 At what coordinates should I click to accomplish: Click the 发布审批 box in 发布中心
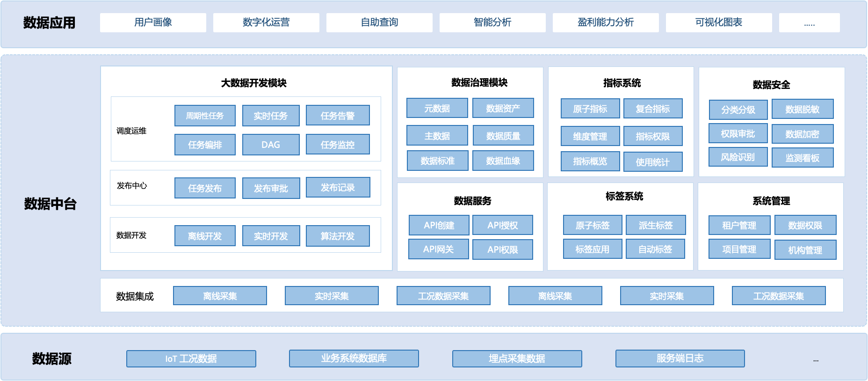271,188
